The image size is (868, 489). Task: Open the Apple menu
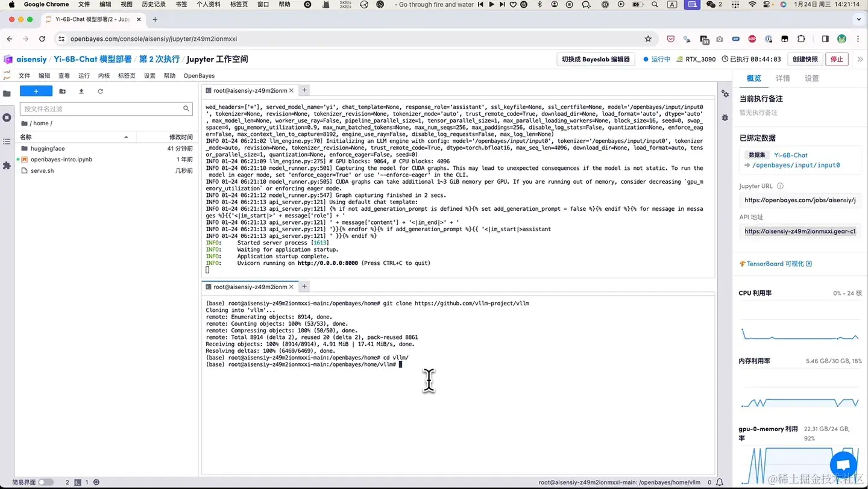pyautogui.click(x=11, y=4)
